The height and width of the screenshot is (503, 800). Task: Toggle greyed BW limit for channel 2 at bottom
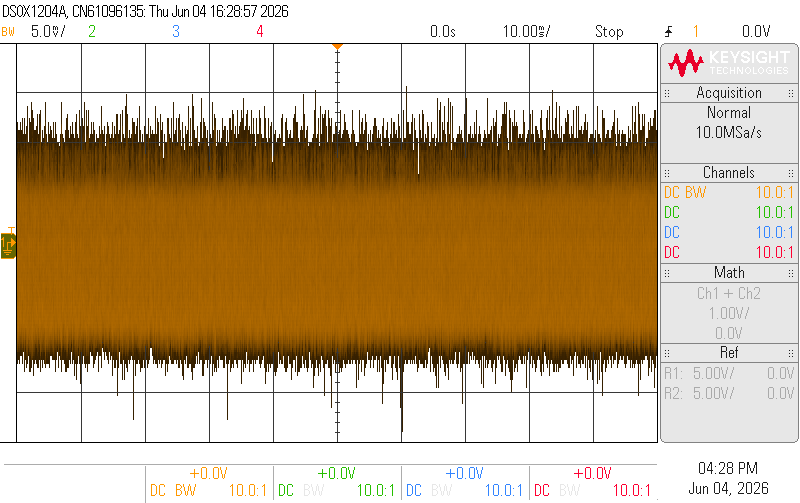[313, 491]
